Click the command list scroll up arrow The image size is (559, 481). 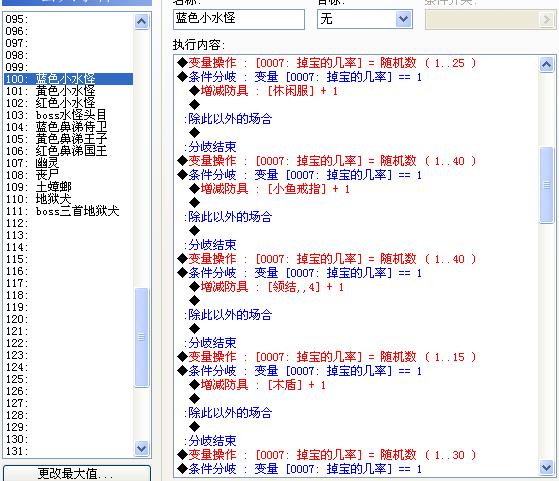(547, 64)
